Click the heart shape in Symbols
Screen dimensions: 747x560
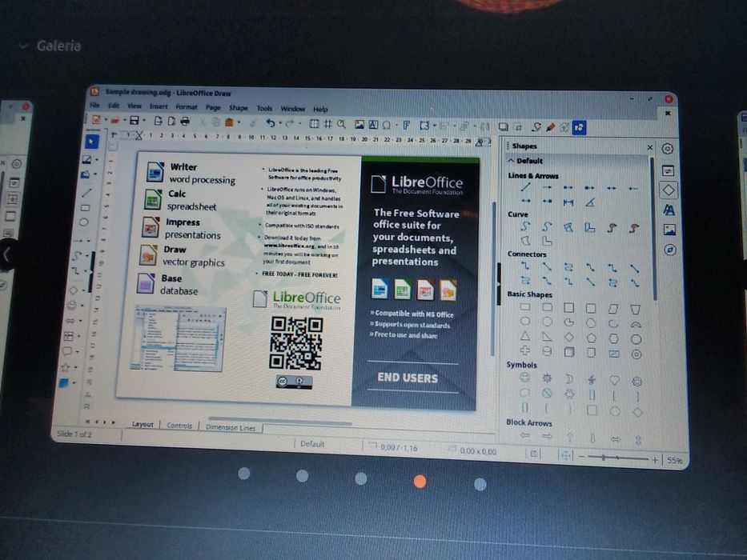click(615, 381)
